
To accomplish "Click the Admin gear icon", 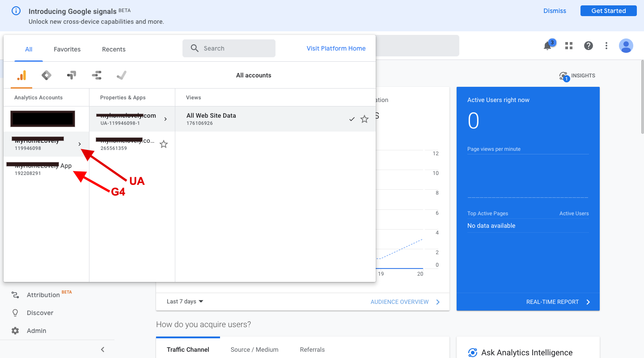I will click(15, 331).
